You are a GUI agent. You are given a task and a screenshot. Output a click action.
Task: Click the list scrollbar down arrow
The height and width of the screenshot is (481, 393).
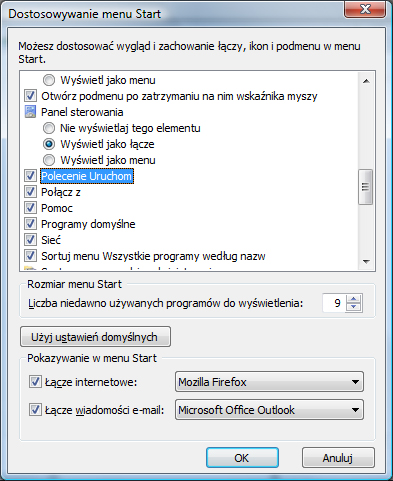366,262
